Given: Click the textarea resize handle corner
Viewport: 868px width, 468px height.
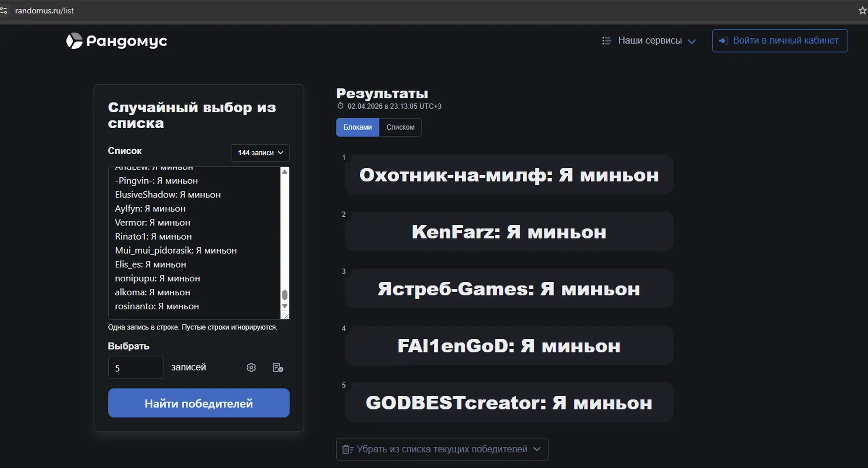Looking at the screenshot, I should (286, 316).
